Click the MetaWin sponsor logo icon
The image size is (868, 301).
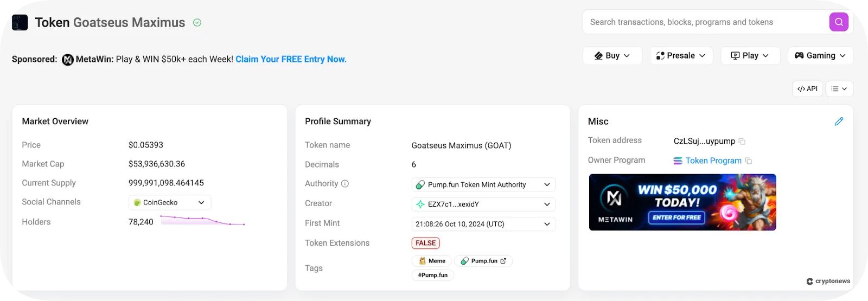(x=68, y=60)
